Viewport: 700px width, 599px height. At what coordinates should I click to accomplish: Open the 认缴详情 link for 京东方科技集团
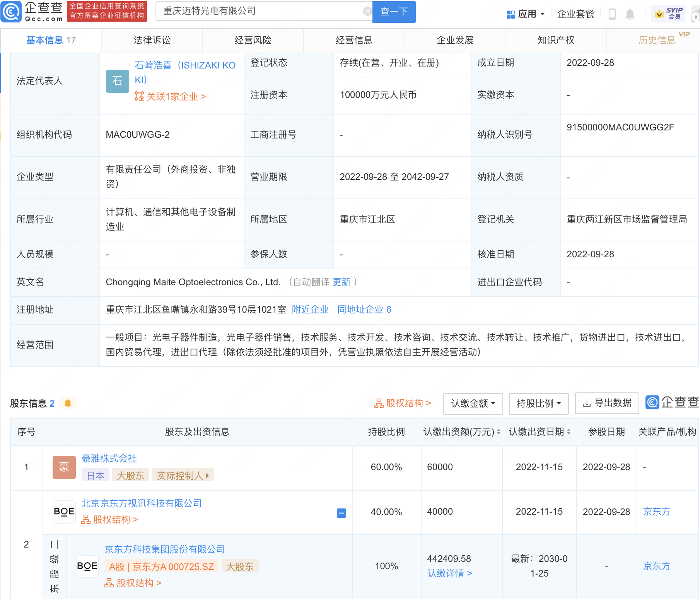tap(447, 573)
